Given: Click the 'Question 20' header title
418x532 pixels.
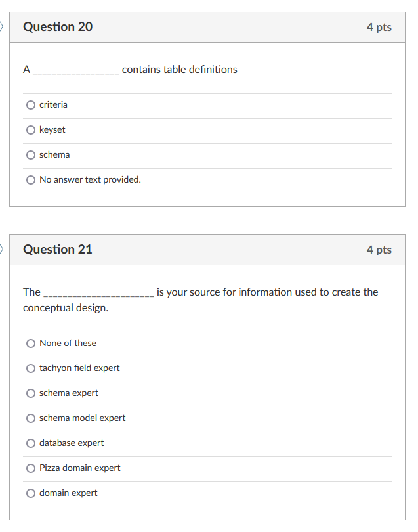Looking at the screenshot, I should pos(58,27).
